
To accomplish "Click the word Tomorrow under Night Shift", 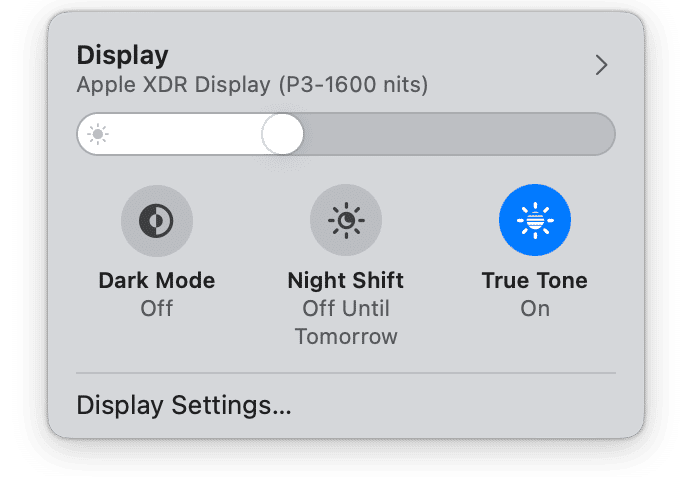I will pyautogui.click(x=345, y=336).
